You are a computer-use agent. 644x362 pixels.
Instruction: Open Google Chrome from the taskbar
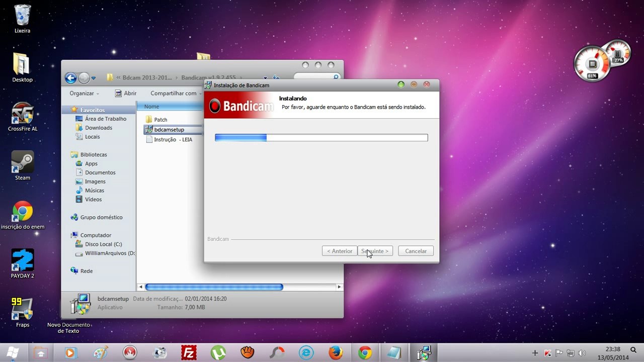(x=365, y=353)
